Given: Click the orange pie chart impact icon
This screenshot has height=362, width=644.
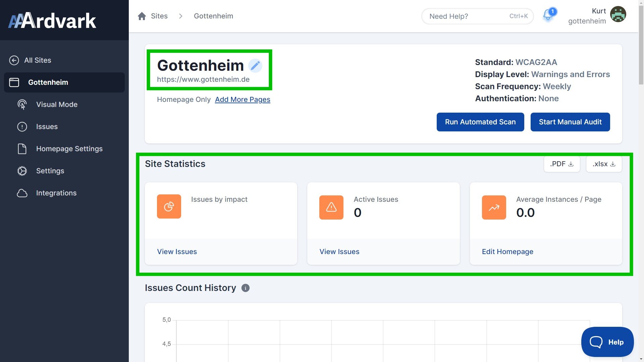Looking at the screenshot, I should 169,206.
